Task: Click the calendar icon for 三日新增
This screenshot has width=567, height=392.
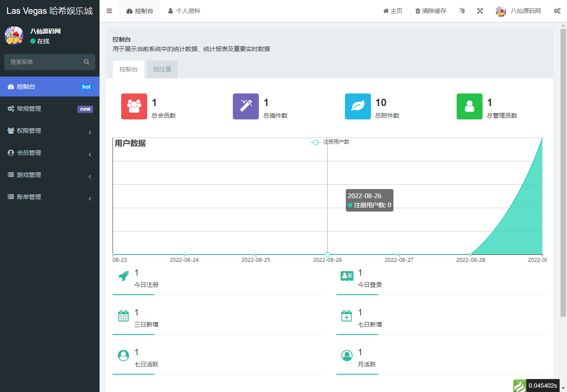Action: [x=123, y=316]
